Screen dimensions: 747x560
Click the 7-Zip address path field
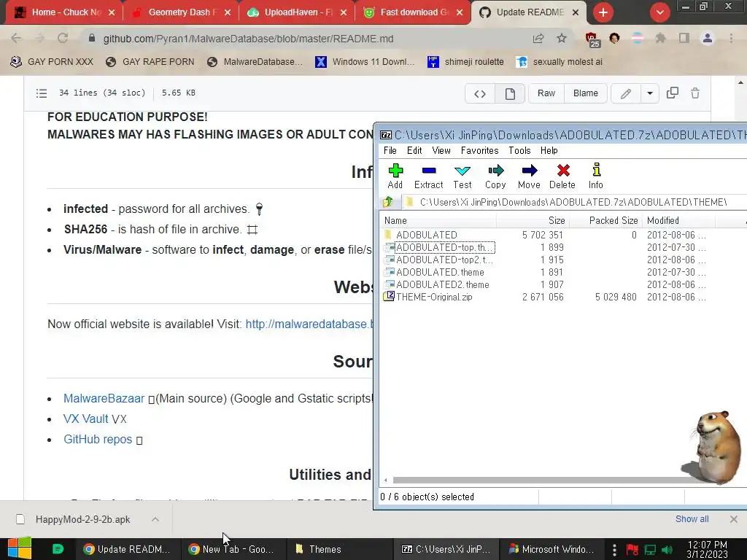tap(574, 202)
